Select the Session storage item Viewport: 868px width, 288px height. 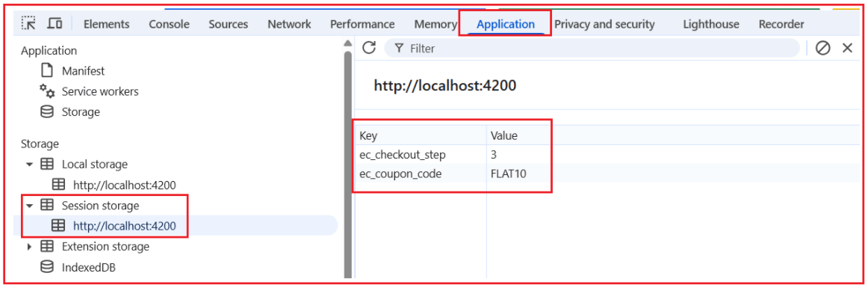[x=100, y=206]
